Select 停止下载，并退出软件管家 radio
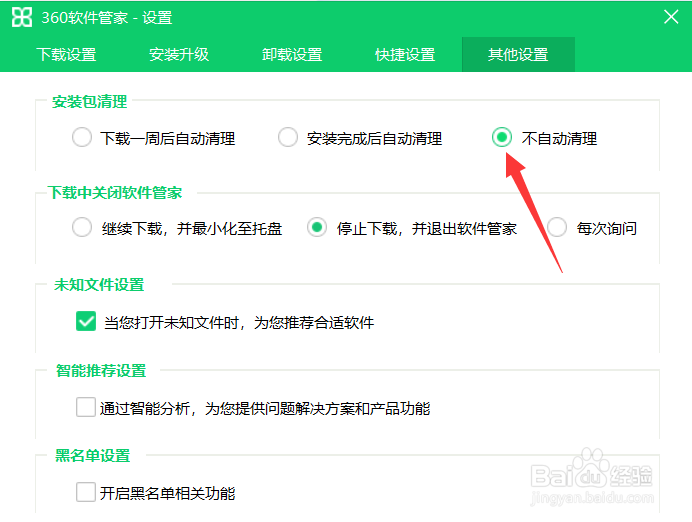 click(x=317, y=227)
